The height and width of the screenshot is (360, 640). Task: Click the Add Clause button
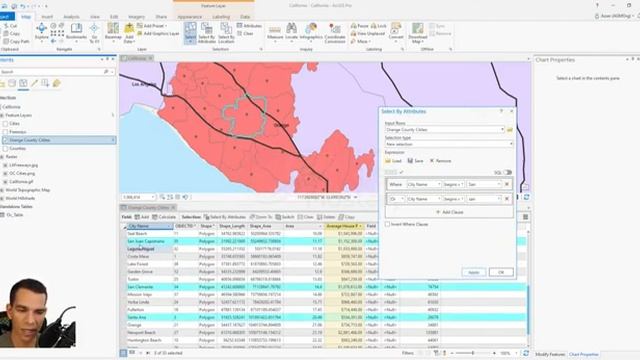tap(449, 212)
